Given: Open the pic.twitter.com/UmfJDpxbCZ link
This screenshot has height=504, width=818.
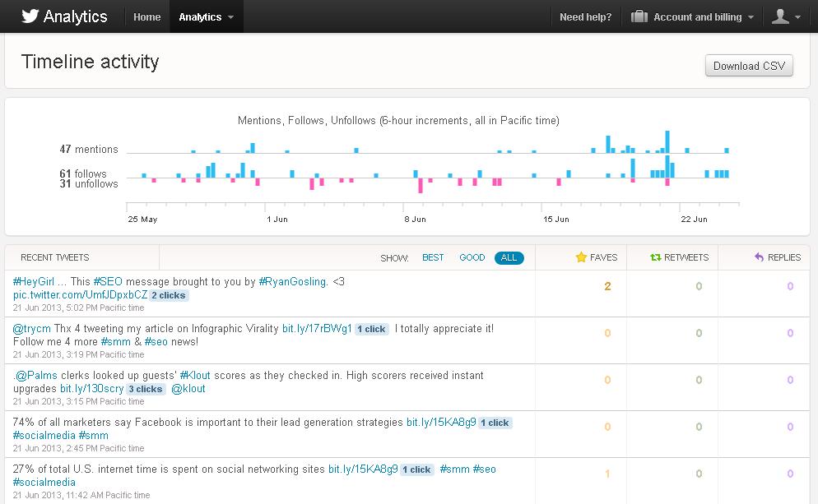Looking at the screenshot, I should pos(81,295).
